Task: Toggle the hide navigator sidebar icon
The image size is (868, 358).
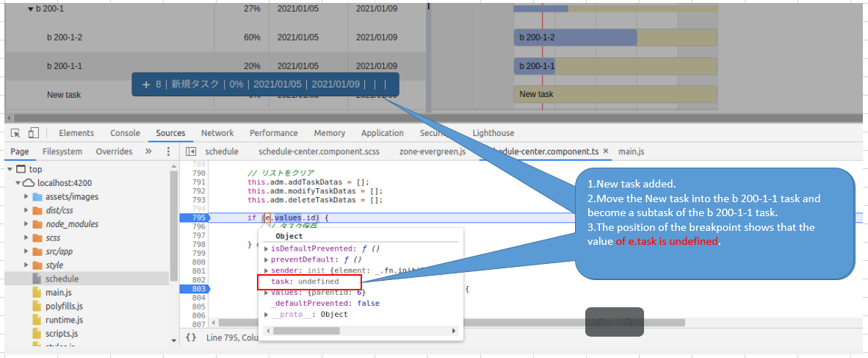Action: (190, 151)
